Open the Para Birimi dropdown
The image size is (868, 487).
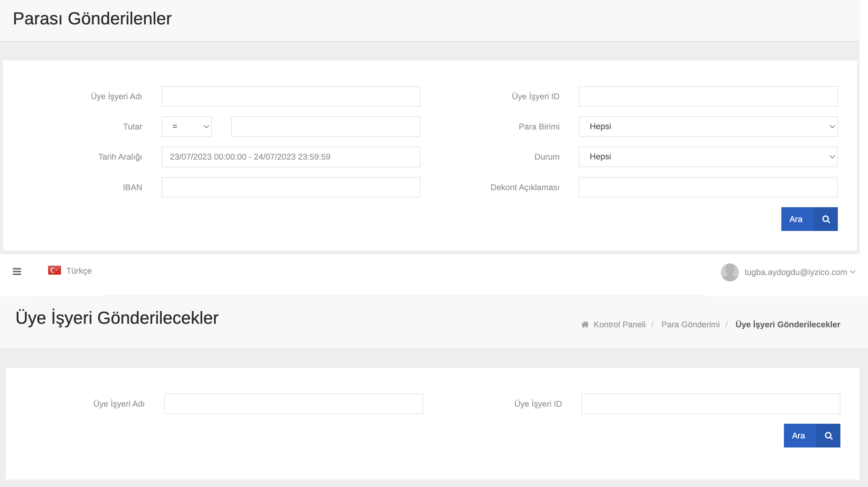(708, 127)
